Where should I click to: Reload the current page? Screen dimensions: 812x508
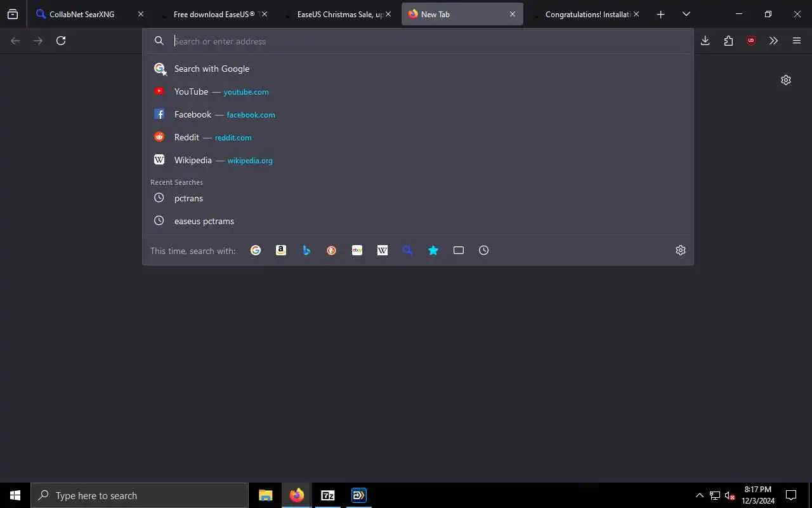click(x=61, y=41)
